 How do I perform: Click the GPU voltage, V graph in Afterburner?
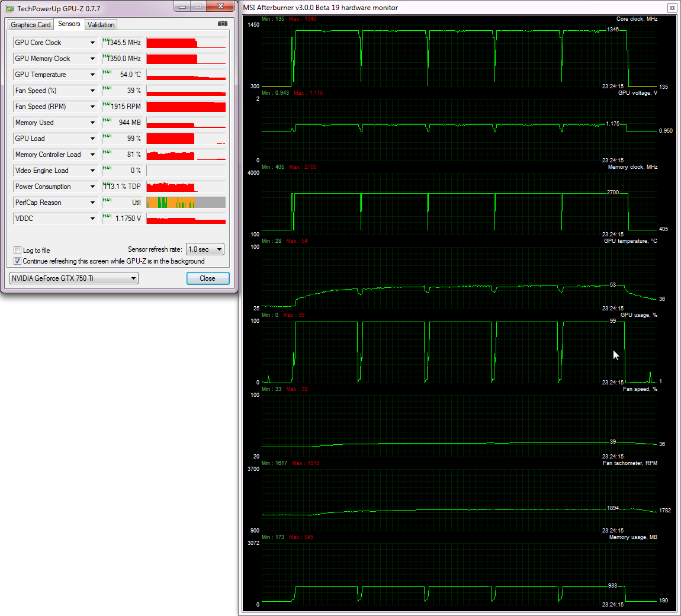(459, 130)
